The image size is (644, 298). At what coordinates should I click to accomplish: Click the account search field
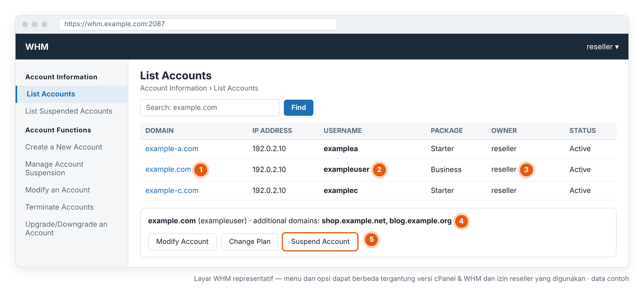tap(210, 108)
